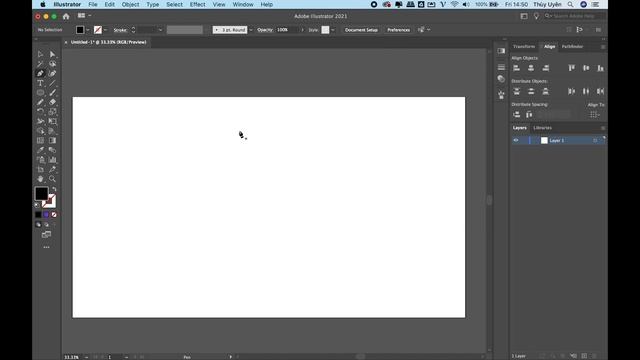Select the Scale tool

[52, 112]
